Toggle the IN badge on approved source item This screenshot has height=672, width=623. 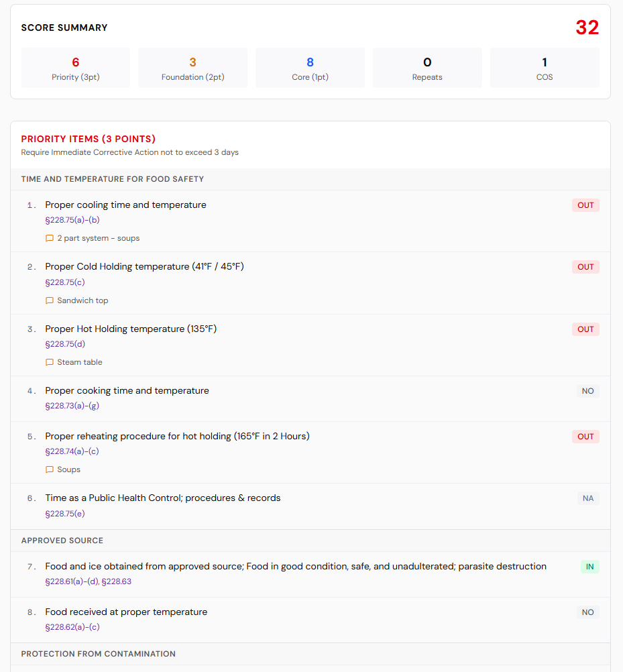point(589,567)
